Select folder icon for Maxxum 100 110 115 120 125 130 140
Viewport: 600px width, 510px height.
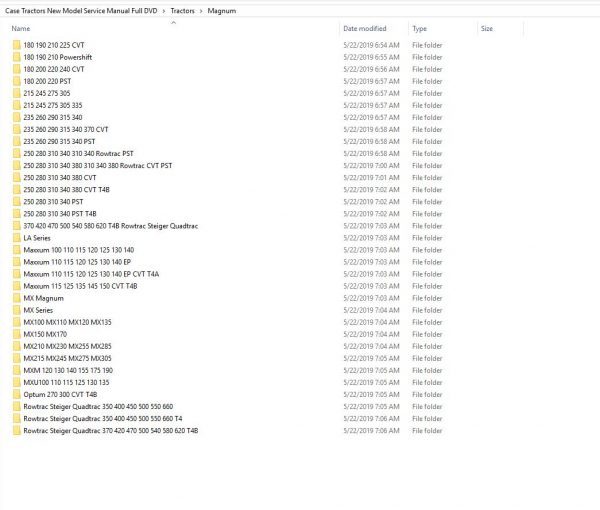point(16,250)
